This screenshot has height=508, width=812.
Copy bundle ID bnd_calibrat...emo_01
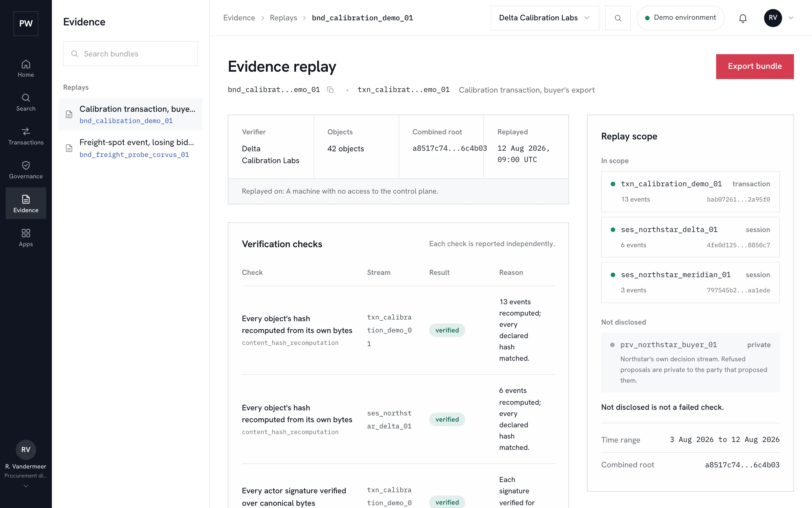click(330, 90)
